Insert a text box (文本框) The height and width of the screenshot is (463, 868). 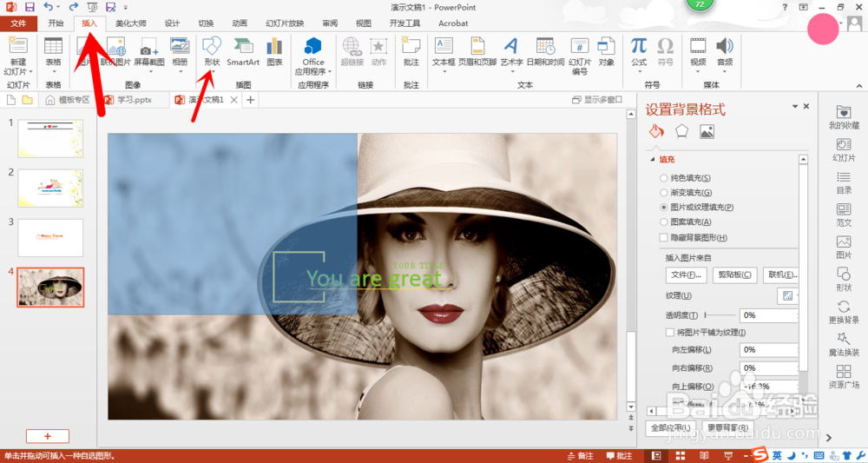point(444,47)
